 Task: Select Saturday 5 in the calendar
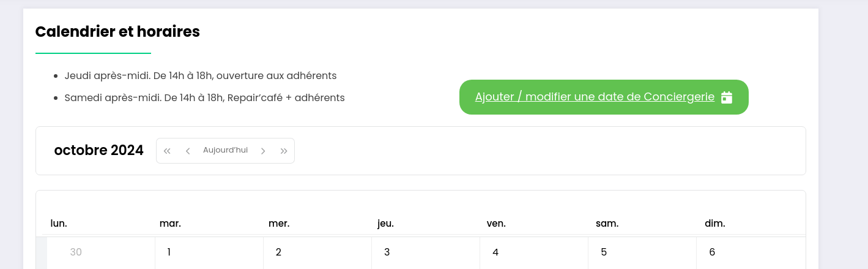click(x=642, y=253)
